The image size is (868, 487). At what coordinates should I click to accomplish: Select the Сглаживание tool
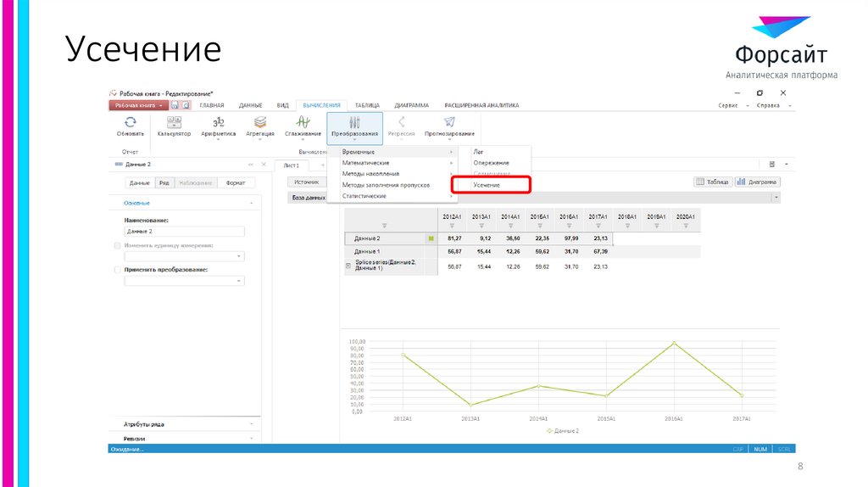(303, 123)
